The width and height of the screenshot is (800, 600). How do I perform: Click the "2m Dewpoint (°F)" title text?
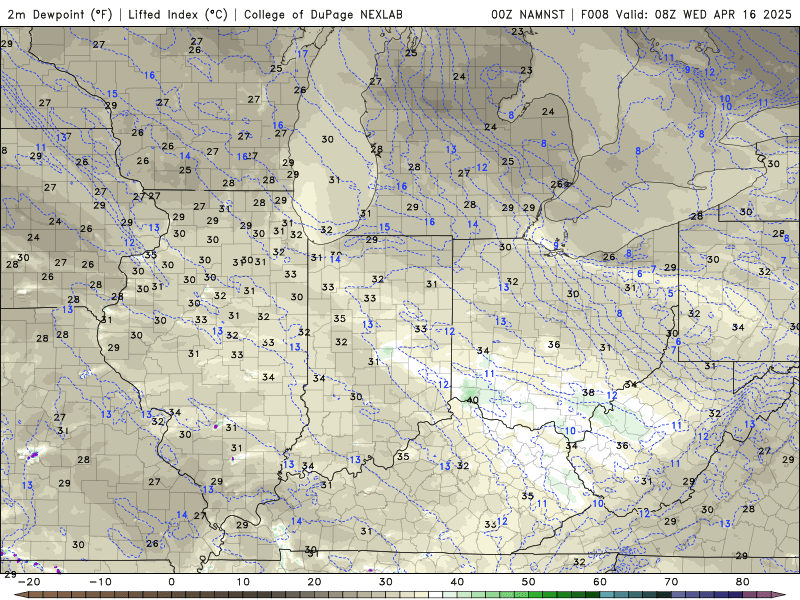coord(60,14)
